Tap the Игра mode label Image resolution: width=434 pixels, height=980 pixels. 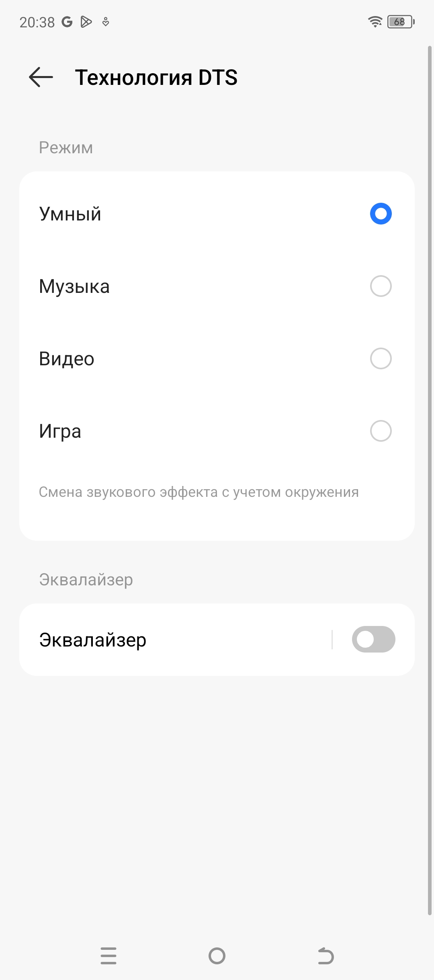(x=60, y=431)
